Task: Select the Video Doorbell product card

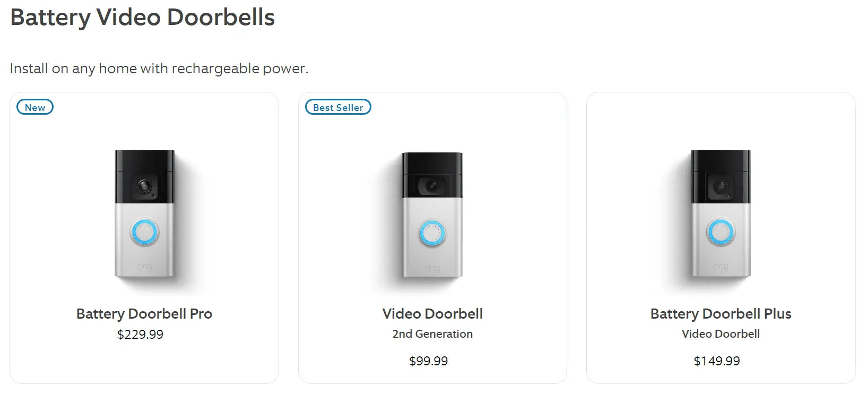Action: pyautogui.click(x=432, y=237)
